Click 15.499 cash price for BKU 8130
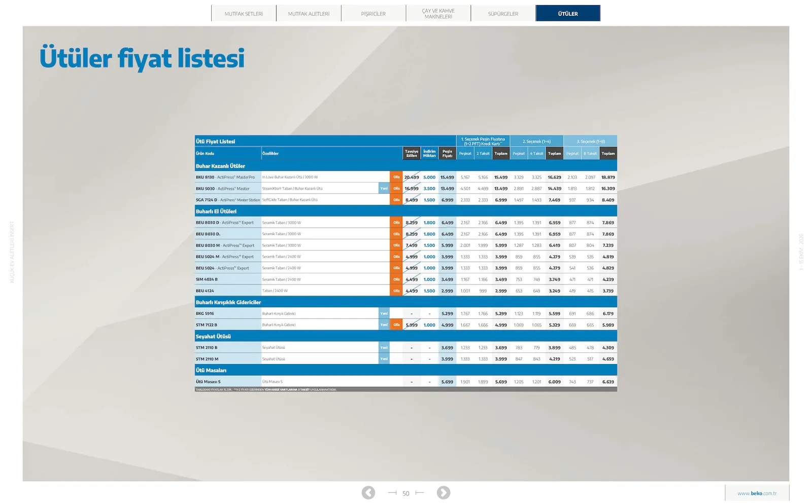Viewport: 812px width, 504px height. click(x=447, y=177)
